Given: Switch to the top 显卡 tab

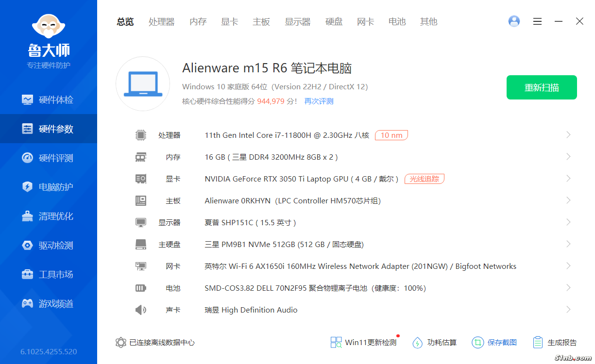Looking at the screenshot, I should [230, 22].
